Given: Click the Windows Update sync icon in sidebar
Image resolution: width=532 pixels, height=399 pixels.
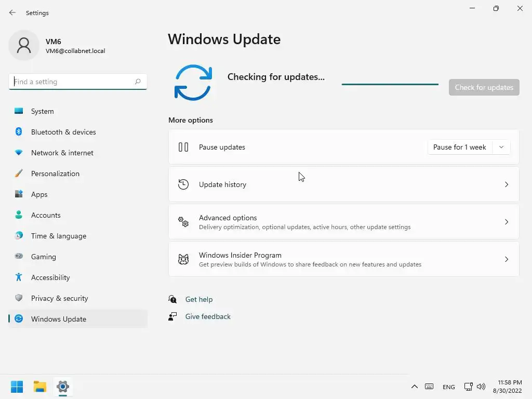Looking at the screenshot, I should point(19,318).
